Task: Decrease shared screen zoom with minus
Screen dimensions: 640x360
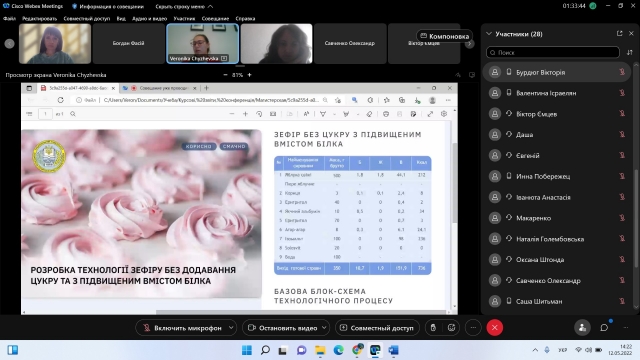Action: (225, 75)
